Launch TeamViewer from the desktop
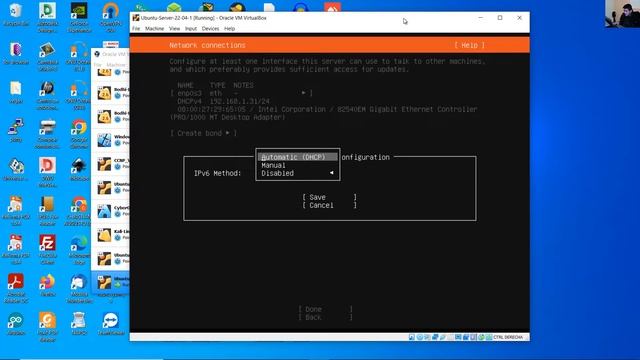The height and width of the screenshot is (360, 640). (111, 324)
